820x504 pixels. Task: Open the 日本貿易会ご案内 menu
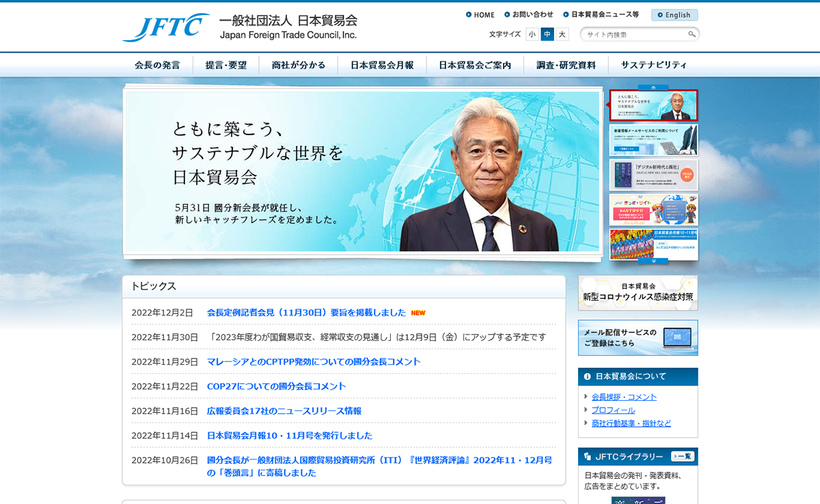(x=475, y=66)
